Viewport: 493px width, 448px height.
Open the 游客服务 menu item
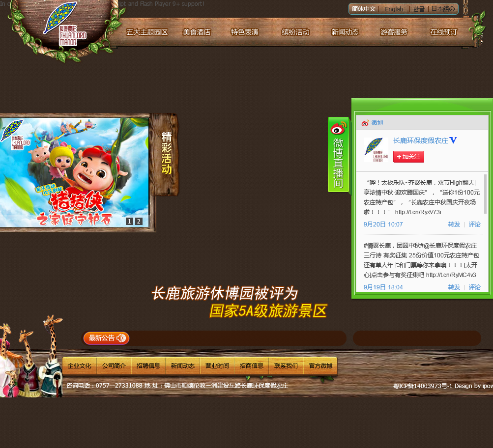point(394,32)
